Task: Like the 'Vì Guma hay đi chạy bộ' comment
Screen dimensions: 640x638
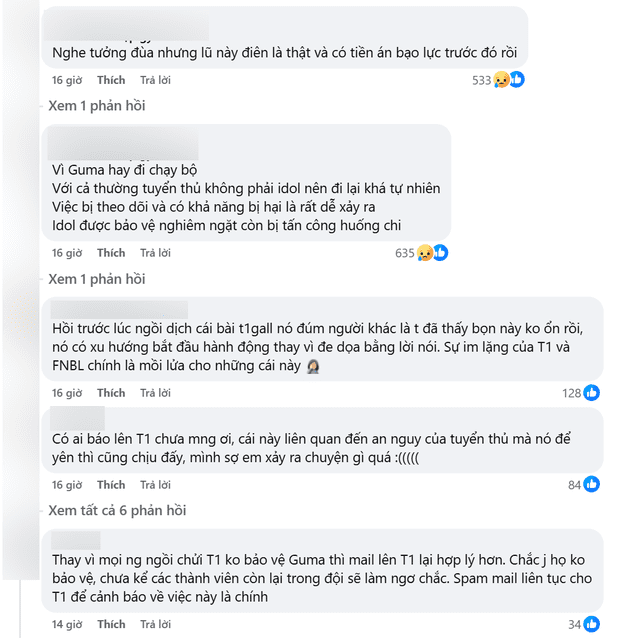Action: click(x=111, y=253)
